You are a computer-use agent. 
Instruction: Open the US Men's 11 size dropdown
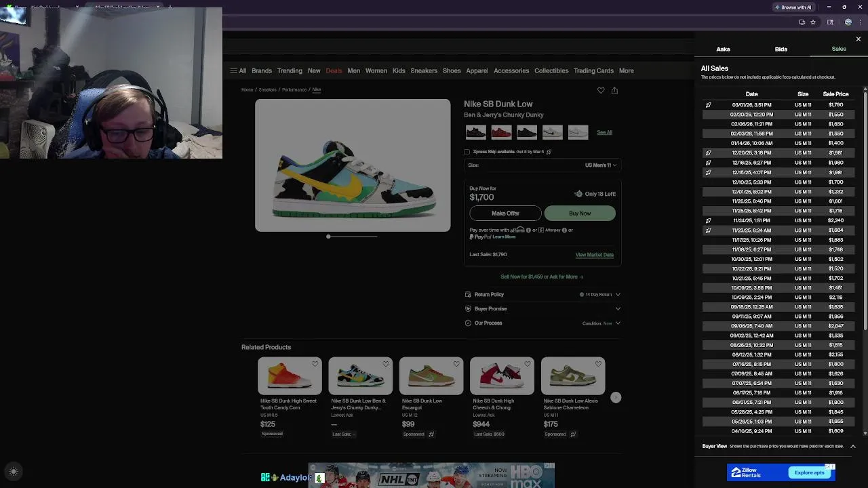point(542,165)
